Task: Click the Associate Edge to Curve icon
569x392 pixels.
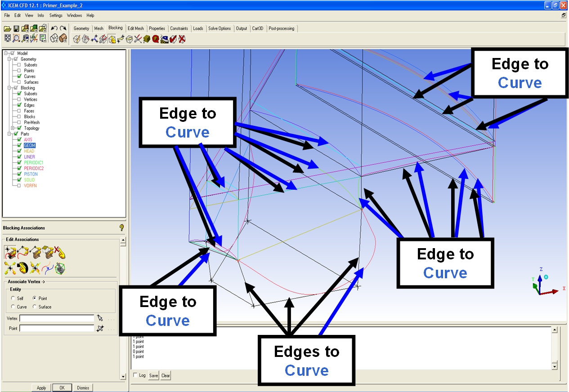Action: click(x=22, y=252)
